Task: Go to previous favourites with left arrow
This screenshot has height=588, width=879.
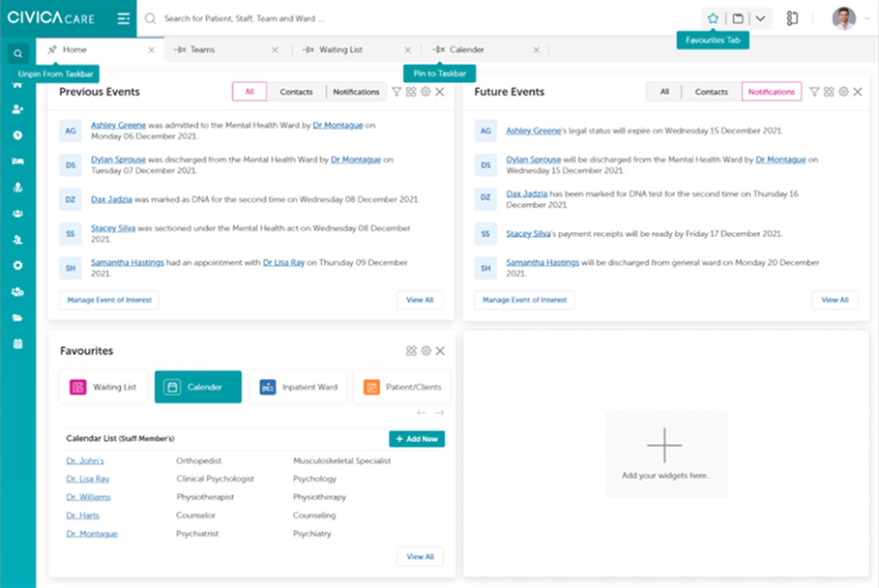Action: [x=422, y=413]
